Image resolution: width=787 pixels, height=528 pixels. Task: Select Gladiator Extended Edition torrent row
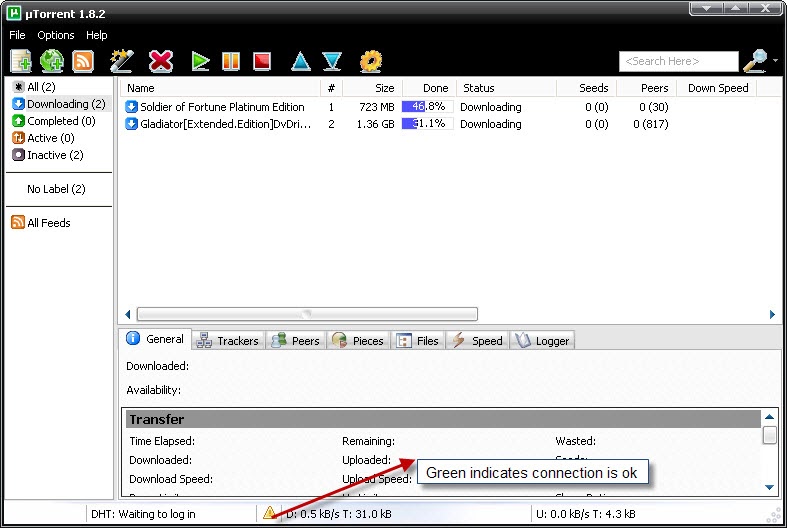tap(226, 124)
